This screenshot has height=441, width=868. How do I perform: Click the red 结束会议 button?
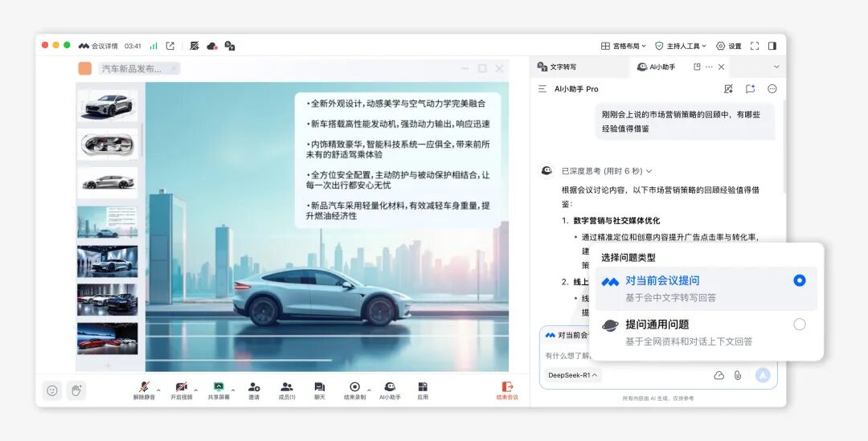coord(507,390)
